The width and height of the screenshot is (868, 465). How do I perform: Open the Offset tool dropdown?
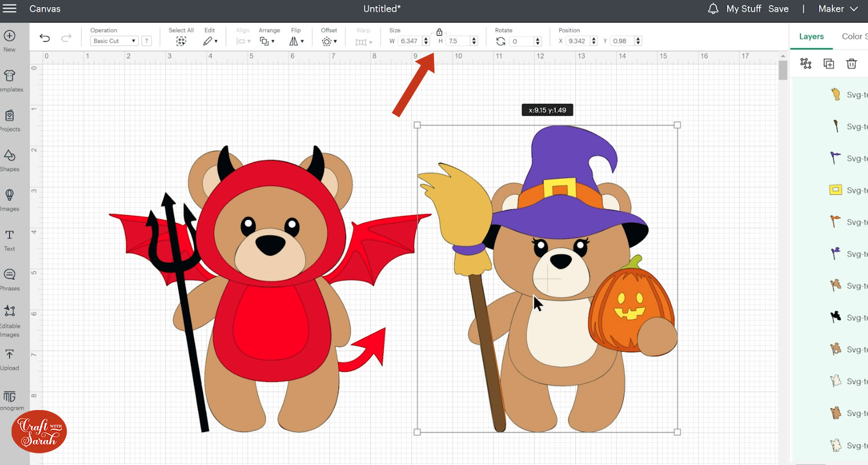pyautogui.click(x=329, y=41)
